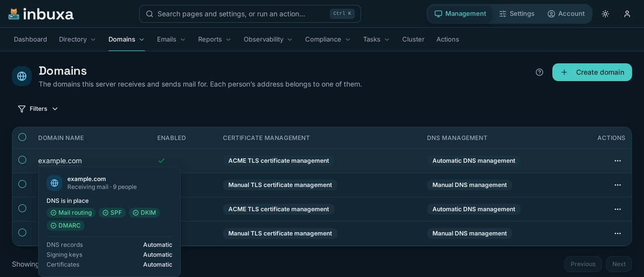Click the SPF status badge
Image resolution: width=644 pixels, height=277 pixels.
coord(112,213)
